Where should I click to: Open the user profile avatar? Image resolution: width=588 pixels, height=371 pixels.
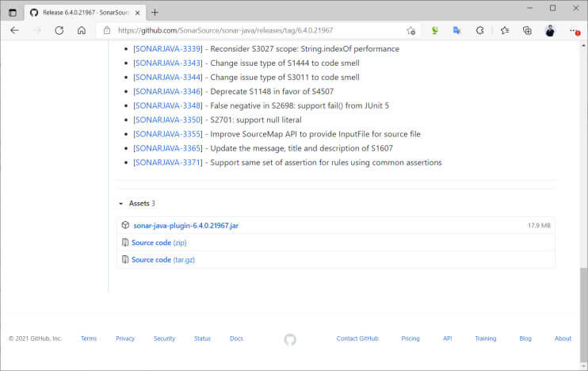[550, 30]
